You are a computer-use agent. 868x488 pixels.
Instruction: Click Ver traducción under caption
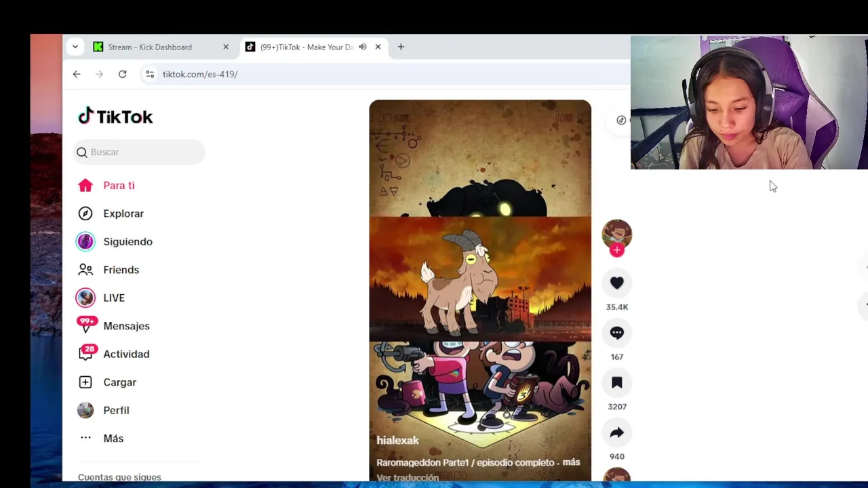pyautogui.click(x=408, y=477)
